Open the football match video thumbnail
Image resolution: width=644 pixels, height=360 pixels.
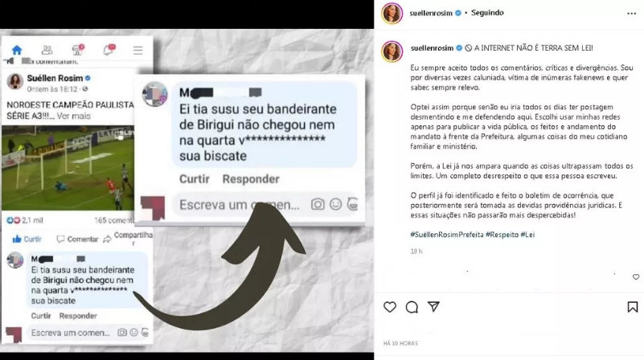68,167
